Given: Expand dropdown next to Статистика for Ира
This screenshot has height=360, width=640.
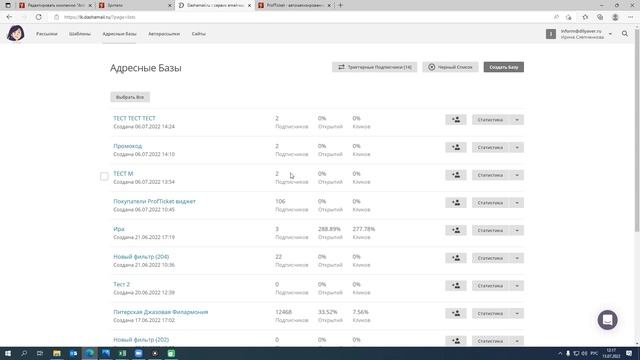Looking at the screenshot, I should [517, 230].
